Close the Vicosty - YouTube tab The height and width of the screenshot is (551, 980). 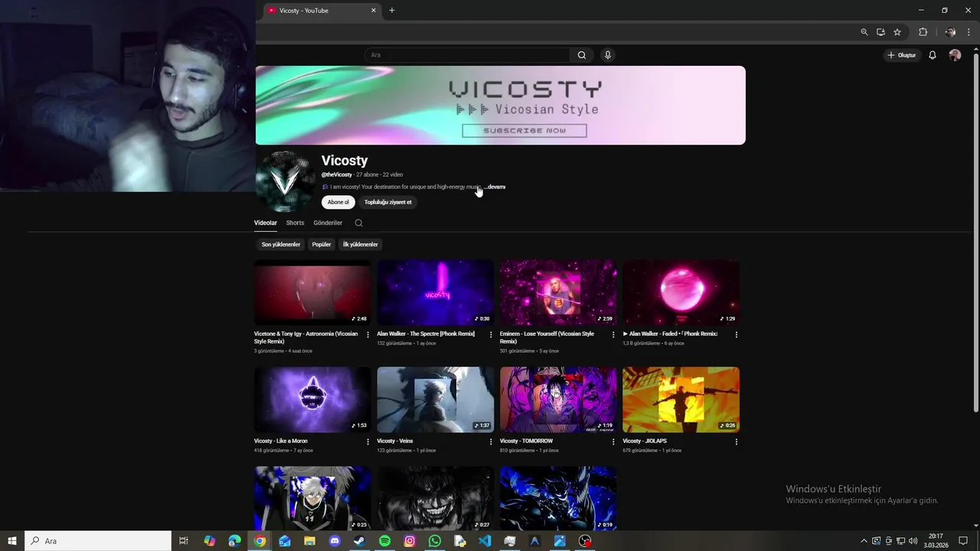[x=374, y=11]
